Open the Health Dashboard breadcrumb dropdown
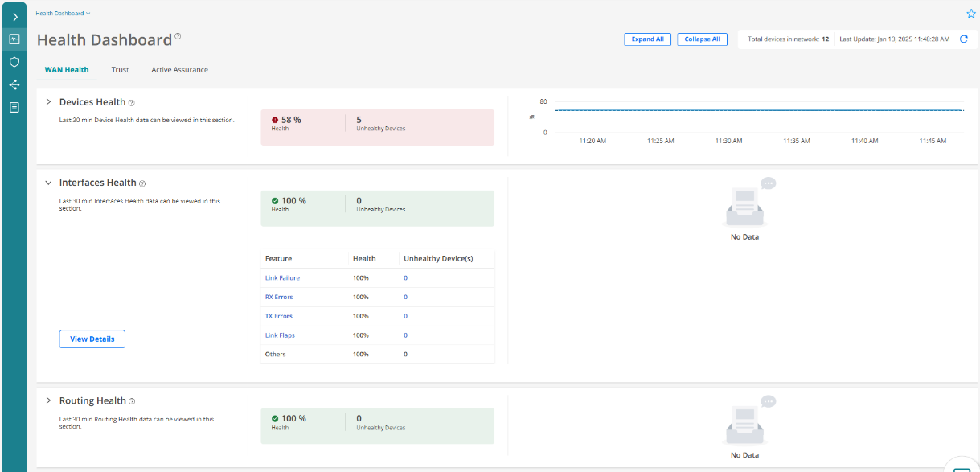The width and height of the screenshot is (980, 472). [x=64, y=14]
